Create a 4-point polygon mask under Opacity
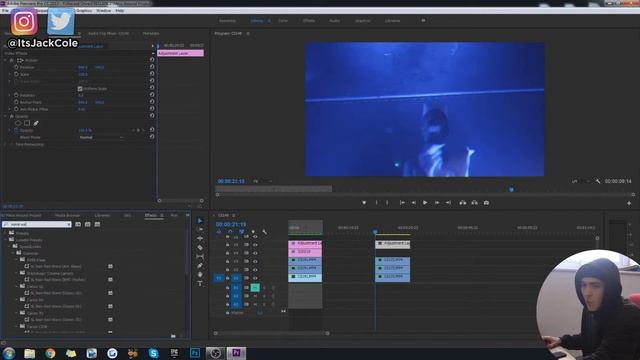The width and height of the screenshot is (640, 360). click(x=27, y=123)
